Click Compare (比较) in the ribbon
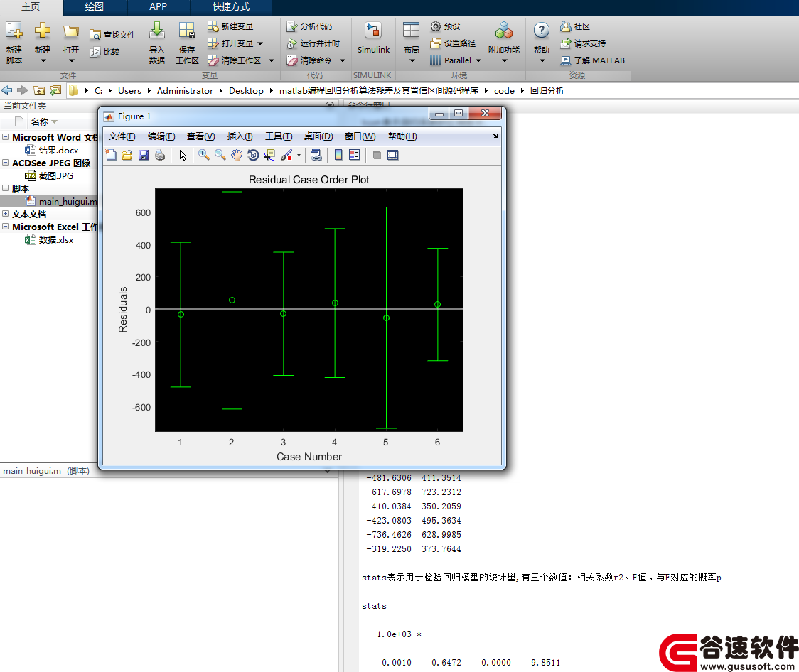This screenshot has height=672, width=799. coord(104,51)
